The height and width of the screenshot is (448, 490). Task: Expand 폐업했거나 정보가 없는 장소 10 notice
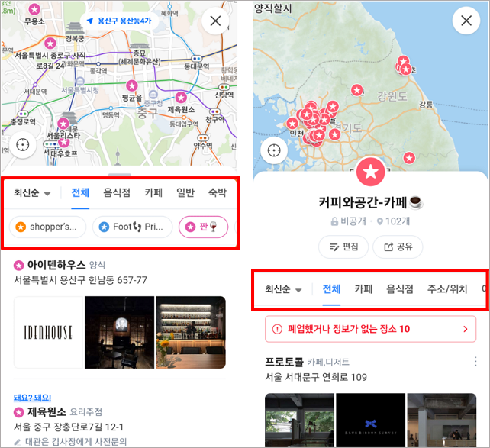(370, 329)
